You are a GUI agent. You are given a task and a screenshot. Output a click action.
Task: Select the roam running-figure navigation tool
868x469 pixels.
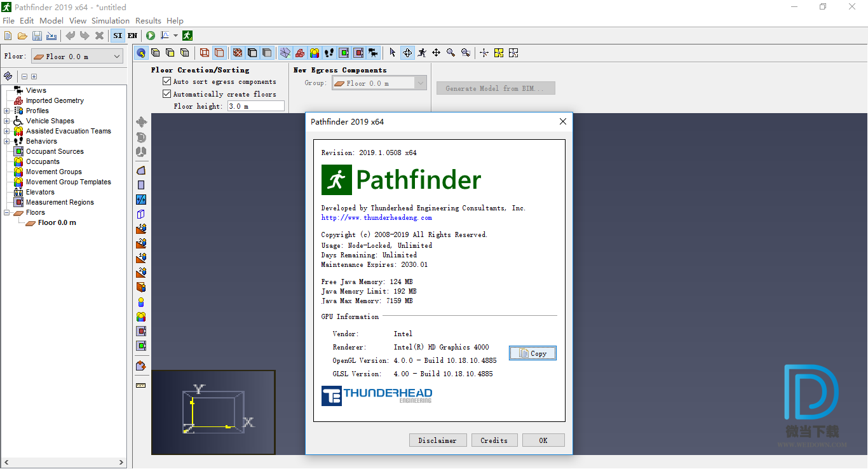coord(422,53)
